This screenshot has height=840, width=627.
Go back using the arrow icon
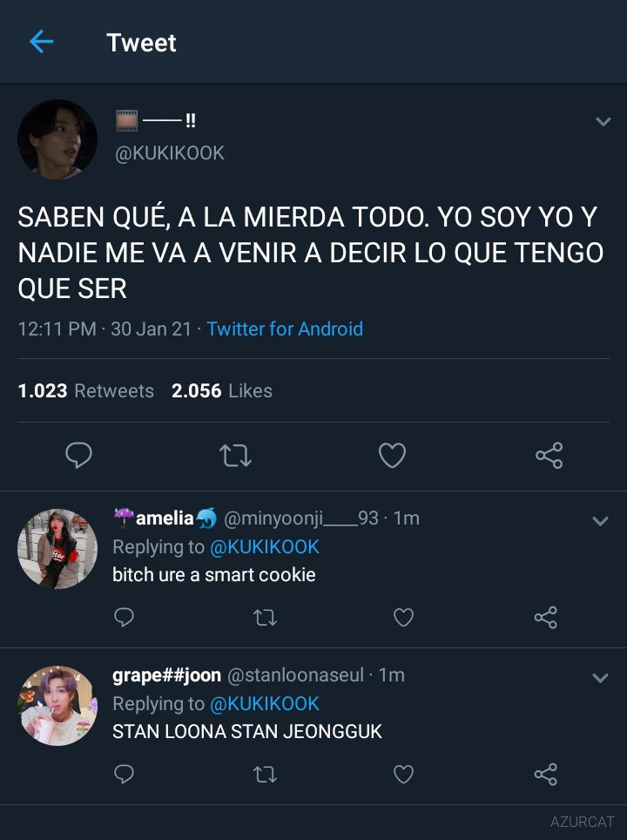pyautogui.click(x=41, y=42)
